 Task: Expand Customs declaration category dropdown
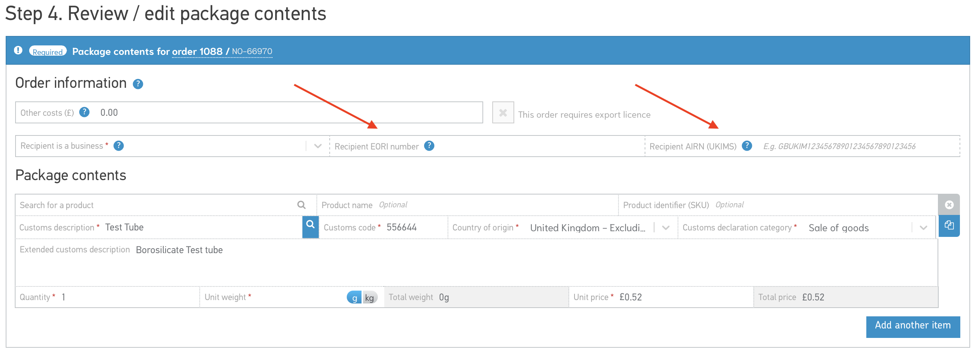pyautogui.click(x=923, y=228)
